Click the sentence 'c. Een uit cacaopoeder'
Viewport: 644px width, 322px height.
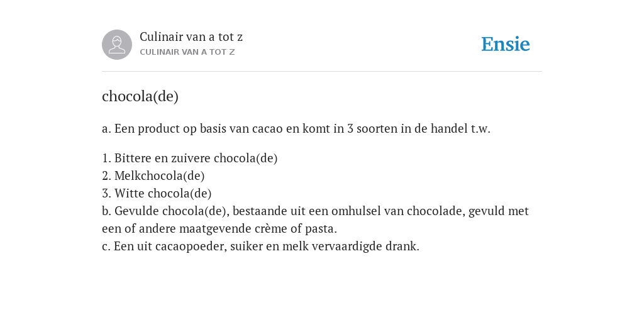tap(261, 247)
